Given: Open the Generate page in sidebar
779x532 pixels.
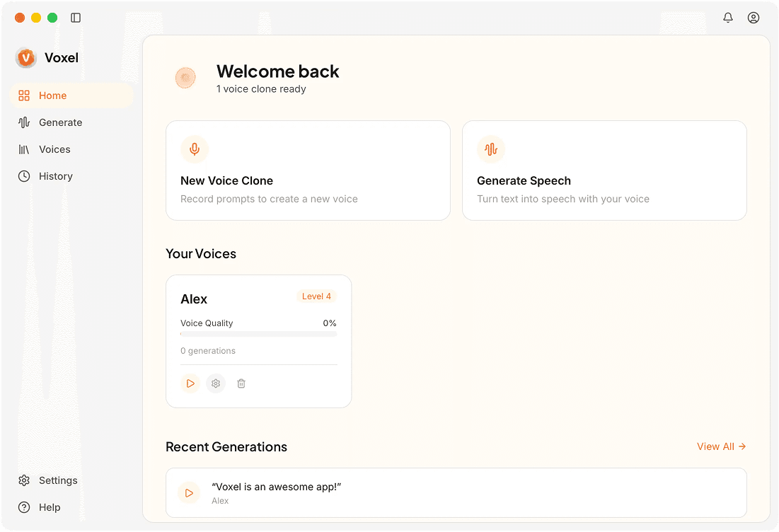Looking at the screenshot, I should pos(60,122).
